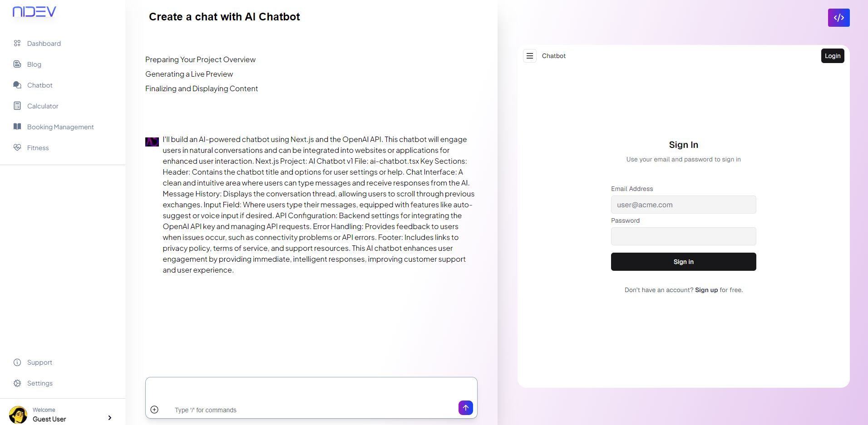Open the hamburger menu beside Chatbot
The image size is (868, 425).
coord(530,56)
